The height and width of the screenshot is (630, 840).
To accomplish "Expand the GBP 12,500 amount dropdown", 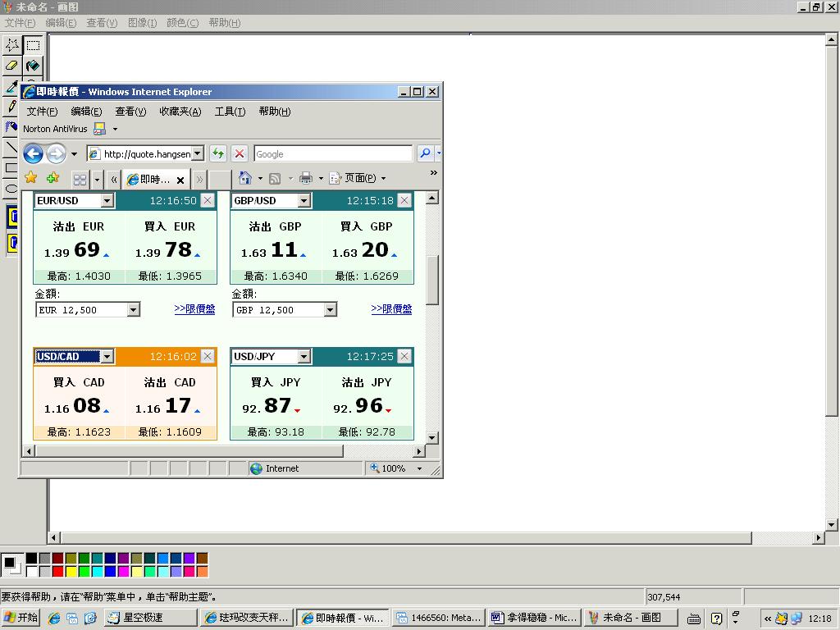I will [330, 310].
